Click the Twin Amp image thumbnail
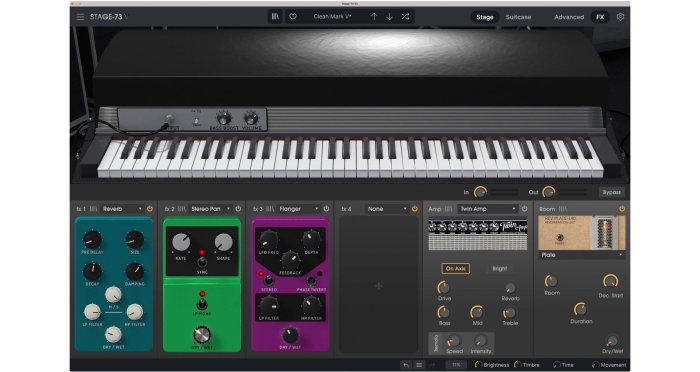Viewport: 700px width, 372px height. point(478,235)
